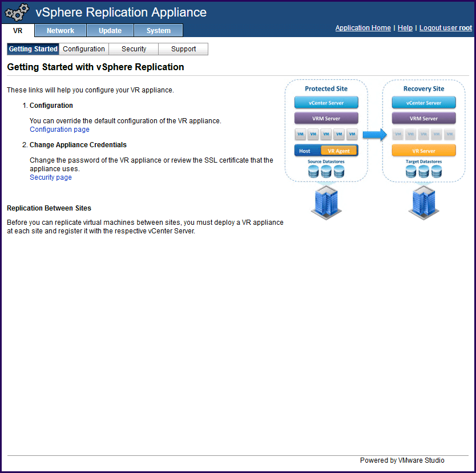Click Protected Site VRM Server box
This screenshot has width=476, height=473.
[326, 118]
